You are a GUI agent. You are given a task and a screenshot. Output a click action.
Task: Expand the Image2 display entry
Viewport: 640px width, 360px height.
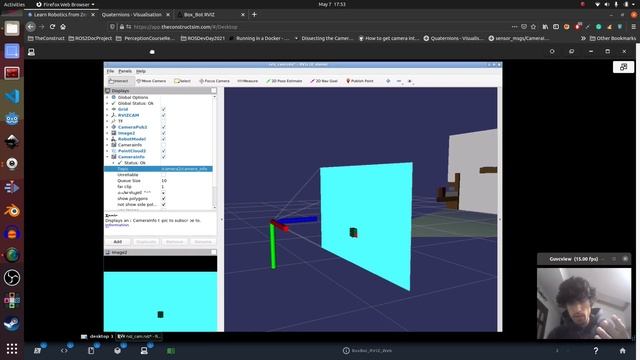click(108, 133)
